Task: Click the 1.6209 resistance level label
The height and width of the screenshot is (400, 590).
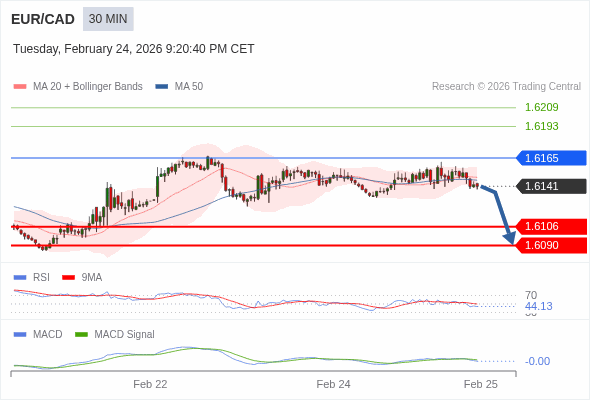Action: pyautogui.click(x=541, y=107)
